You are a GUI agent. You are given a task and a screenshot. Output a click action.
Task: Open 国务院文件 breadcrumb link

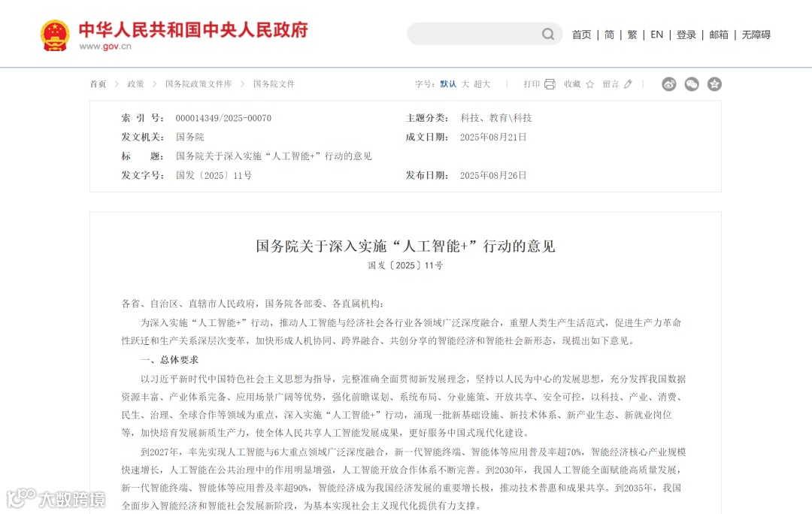tap(274, 84)
